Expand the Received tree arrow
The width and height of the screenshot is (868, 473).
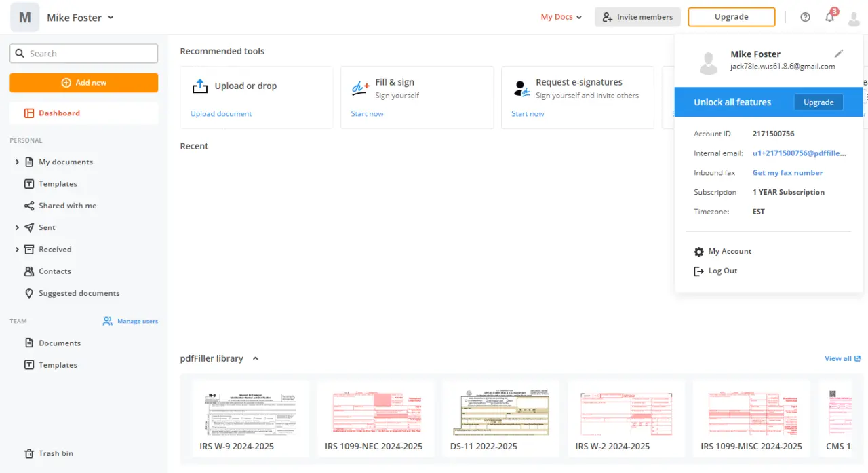click(x=17, y=250)
